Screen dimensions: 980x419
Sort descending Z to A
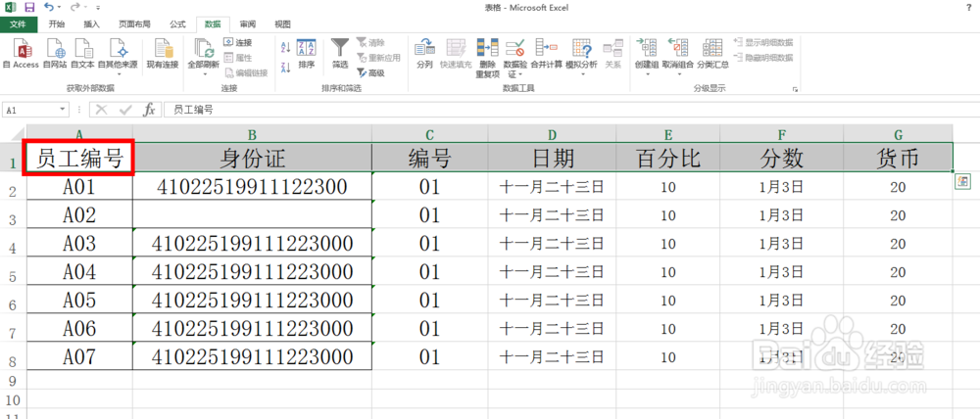[x=285, y=68]
